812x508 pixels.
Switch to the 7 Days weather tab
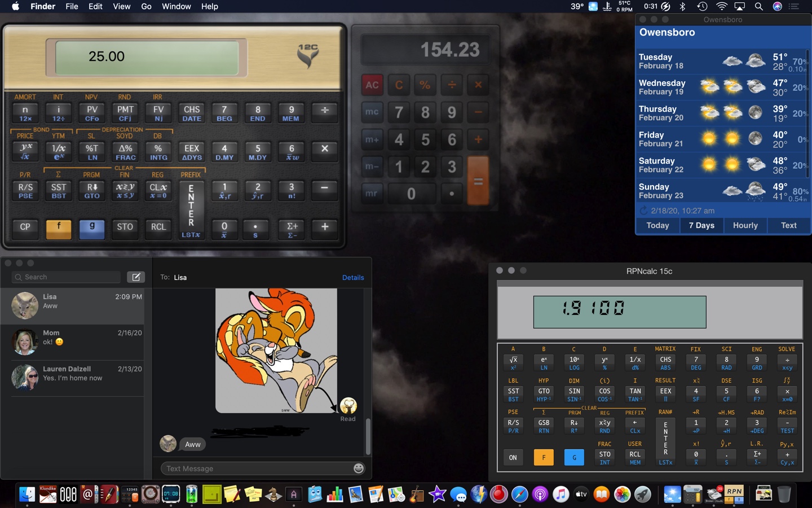point(701,225)
